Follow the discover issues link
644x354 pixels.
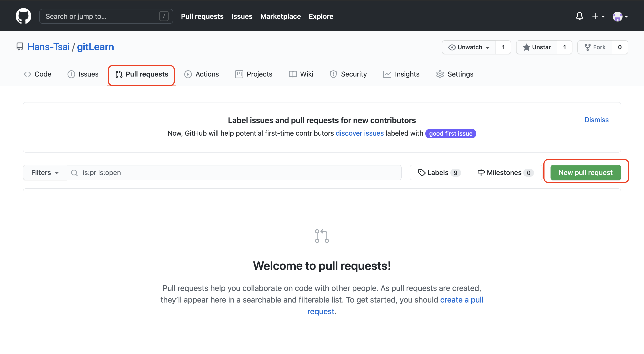pyautogui.click(x=360, y=133)
